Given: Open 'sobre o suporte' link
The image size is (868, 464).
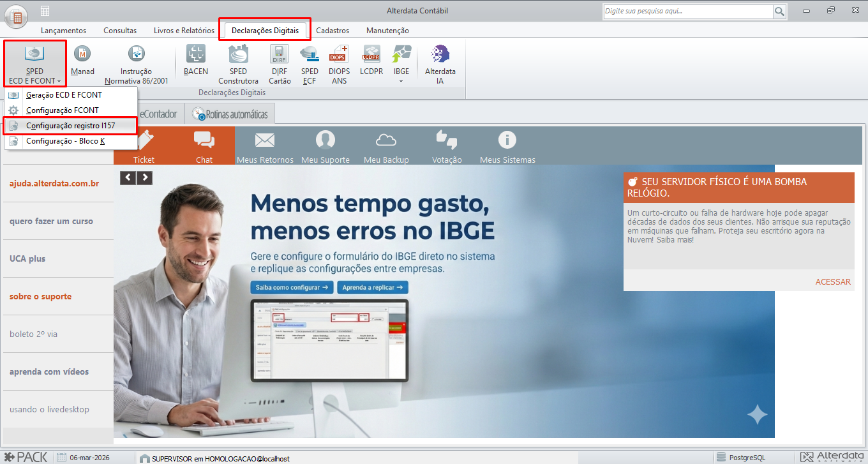Looking at the screenshot, I should point(40,297).
